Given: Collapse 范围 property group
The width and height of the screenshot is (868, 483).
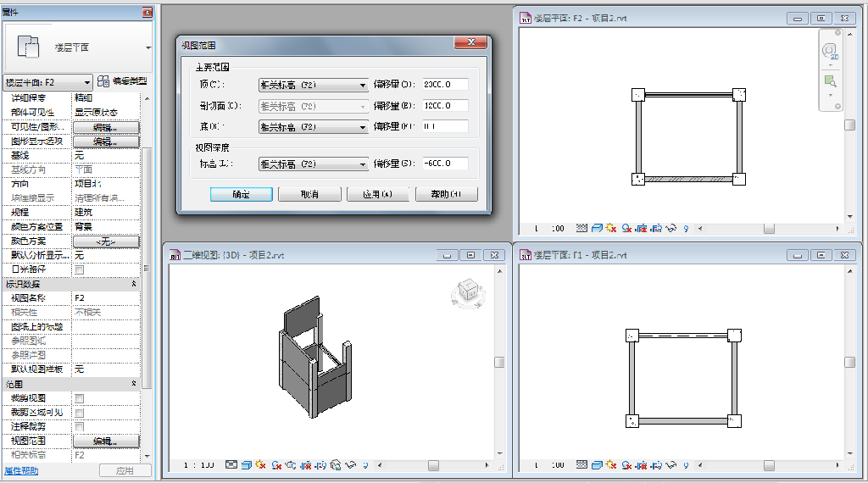Looking at the screenshot, I should [x=133, y=383].
